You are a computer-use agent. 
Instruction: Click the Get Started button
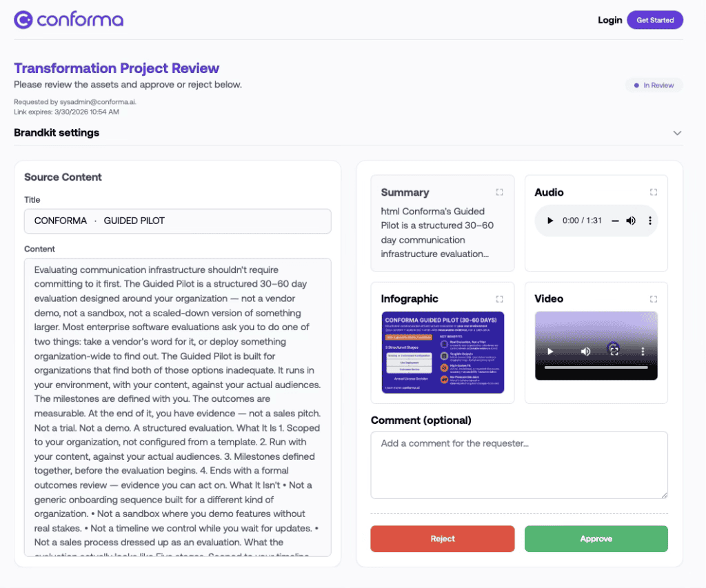coord(655,20)
